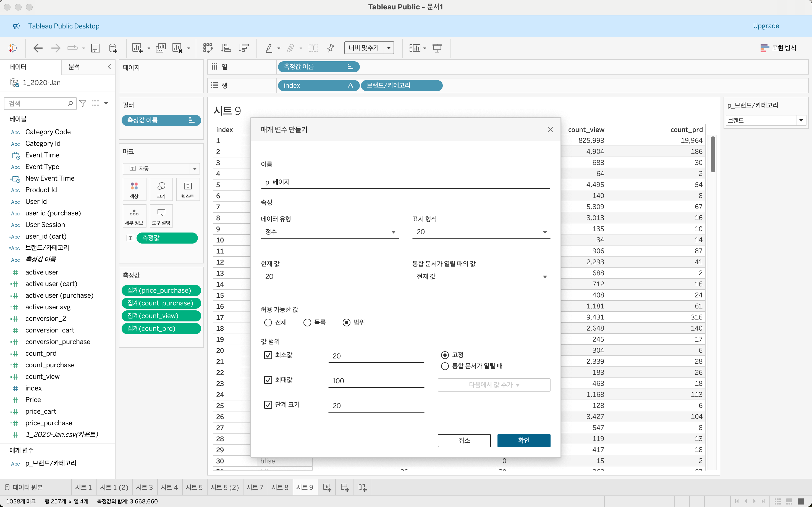Screen dimensions: 812x507
Task: Select the 목록 radio option
Action: pos(307,322)
